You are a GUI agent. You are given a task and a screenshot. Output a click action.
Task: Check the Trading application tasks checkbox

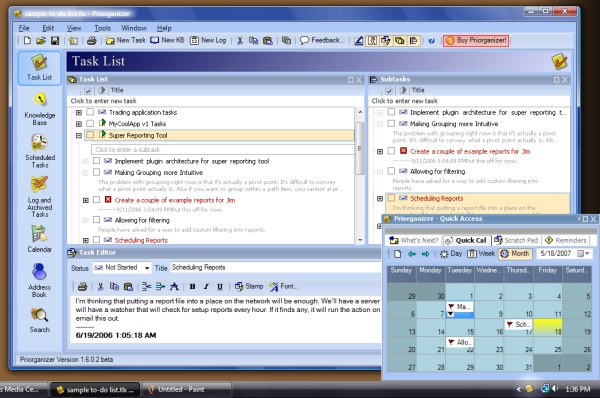(x=90, y=112)
